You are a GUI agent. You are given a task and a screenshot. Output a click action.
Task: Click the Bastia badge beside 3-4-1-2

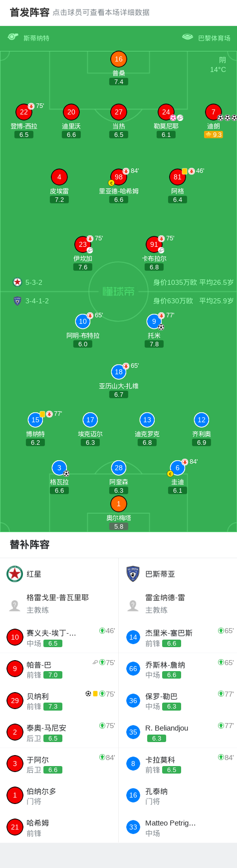tap(17, 301)
